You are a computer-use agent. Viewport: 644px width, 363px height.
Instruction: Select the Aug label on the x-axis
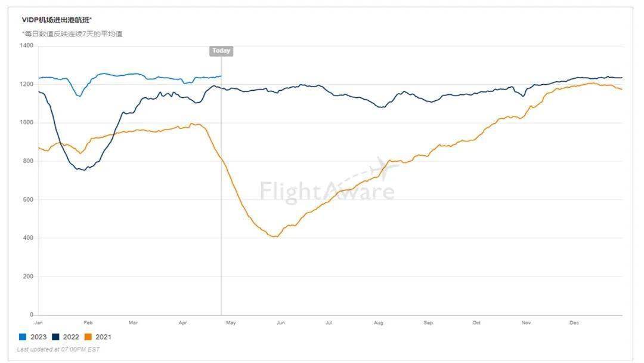378,322
